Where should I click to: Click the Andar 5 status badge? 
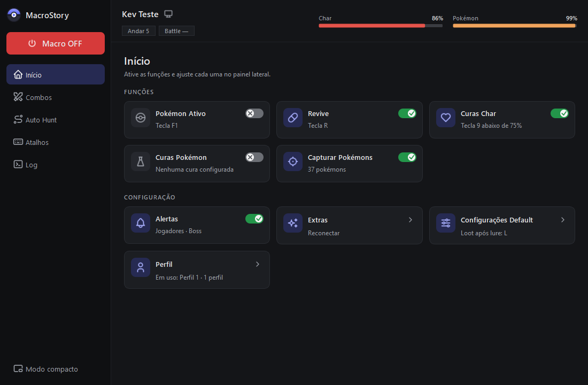[x=138, y=31]
